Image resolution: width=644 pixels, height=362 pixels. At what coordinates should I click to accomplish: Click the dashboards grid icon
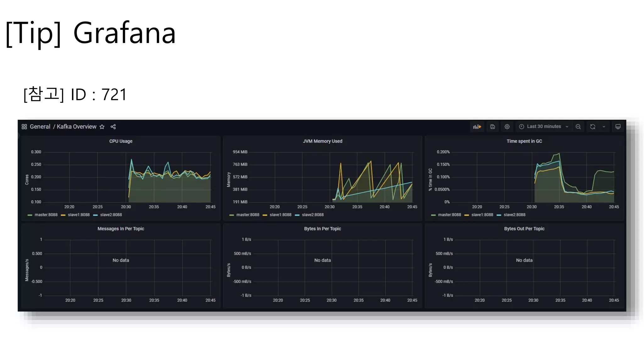(24, 127)
